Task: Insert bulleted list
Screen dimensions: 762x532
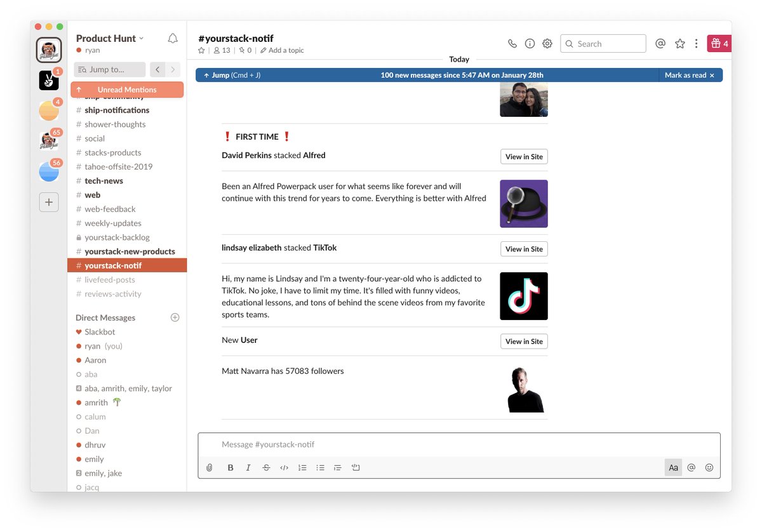Action: [x=320, y=468]
